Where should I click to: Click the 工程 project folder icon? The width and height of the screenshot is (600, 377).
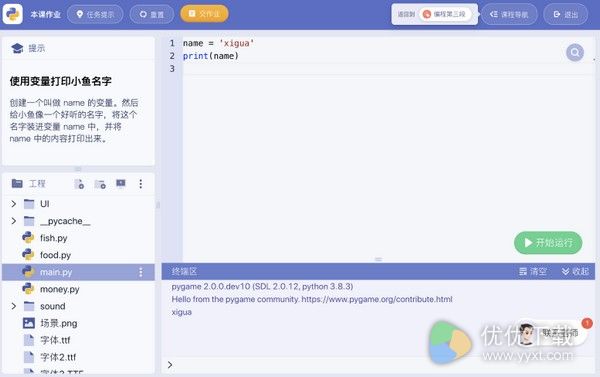click(17, 184)
